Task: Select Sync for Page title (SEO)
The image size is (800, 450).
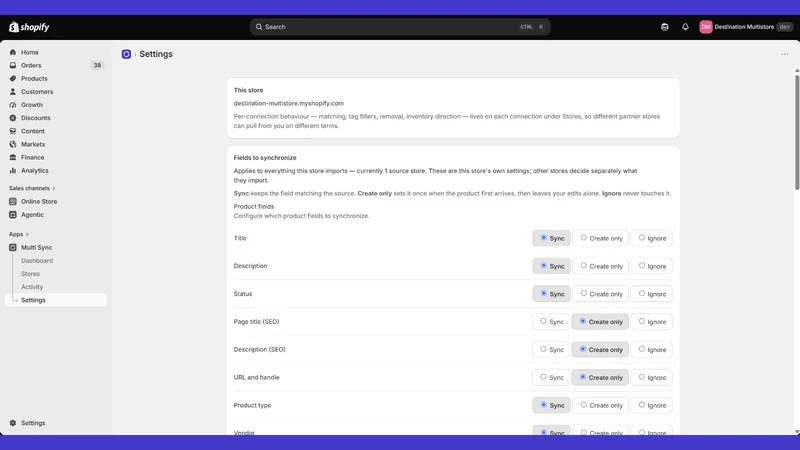Action: [551, 321]
